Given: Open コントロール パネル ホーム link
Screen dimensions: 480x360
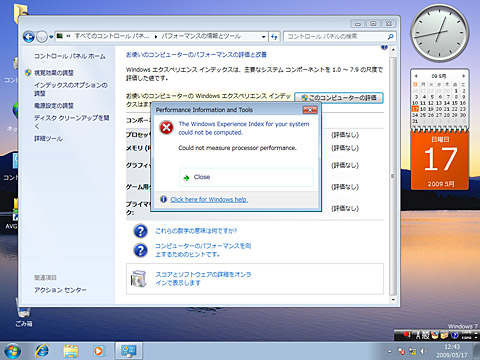Looking at the screenshot, I should [x=70, y=56].
